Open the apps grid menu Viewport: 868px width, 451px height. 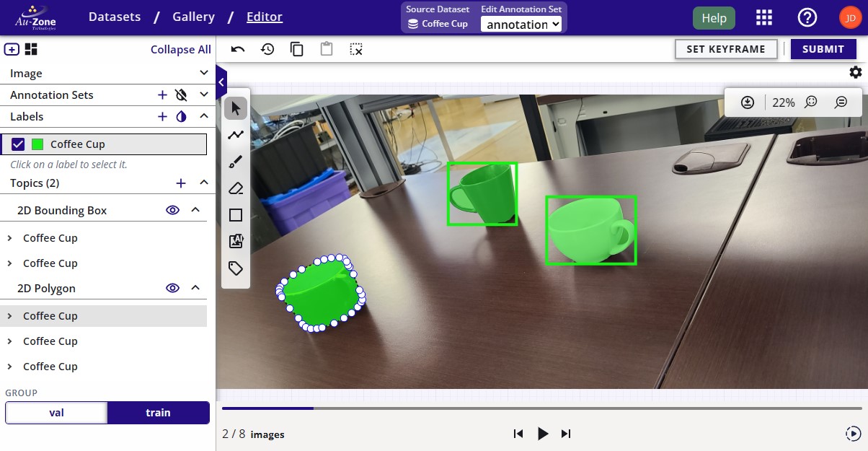coord(764,18)
